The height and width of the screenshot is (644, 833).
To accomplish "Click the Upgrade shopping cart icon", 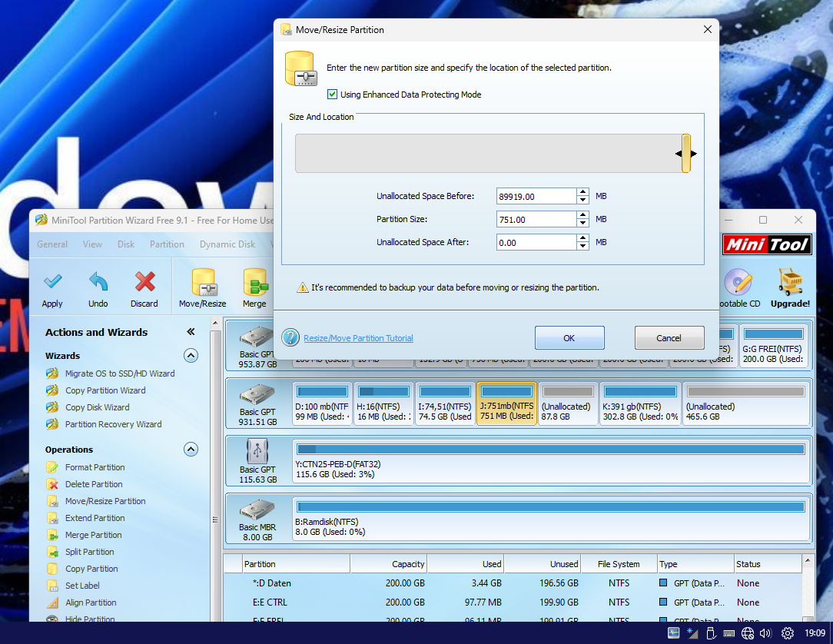I will coord(791,281).
